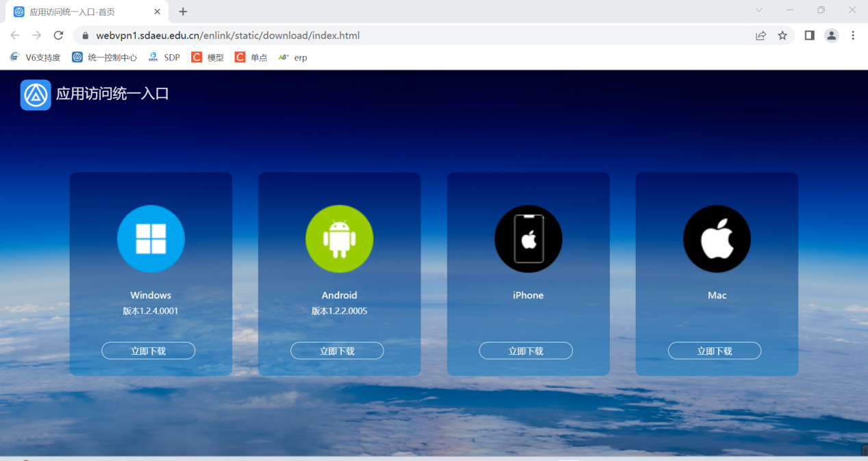Click the Mac Apple logo icon
Screen dimensions: 868x461
pyautogui.click(x=717, y=239)
